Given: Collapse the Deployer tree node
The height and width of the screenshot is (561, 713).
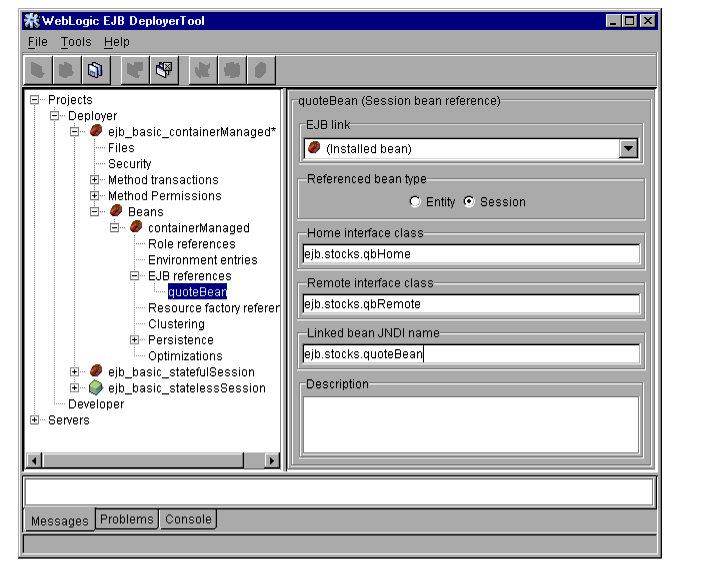Looking at the screenshot, I should click(x=55, y=115).
